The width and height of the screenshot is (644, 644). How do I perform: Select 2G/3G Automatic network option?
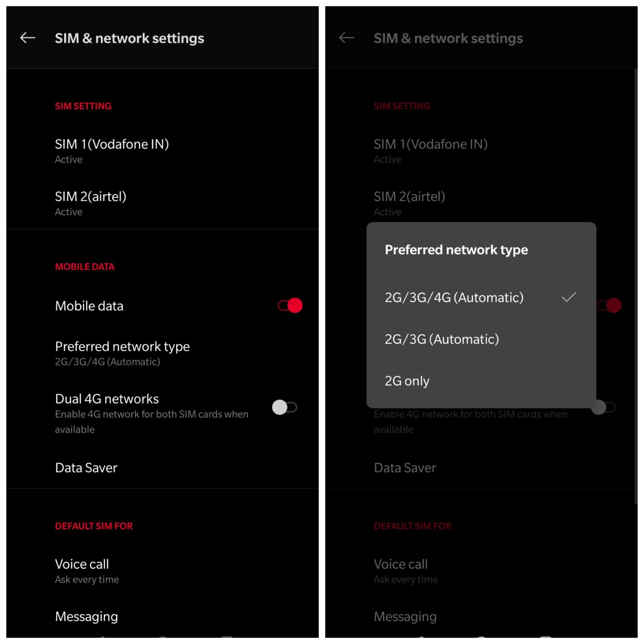(x=443, y=339)
